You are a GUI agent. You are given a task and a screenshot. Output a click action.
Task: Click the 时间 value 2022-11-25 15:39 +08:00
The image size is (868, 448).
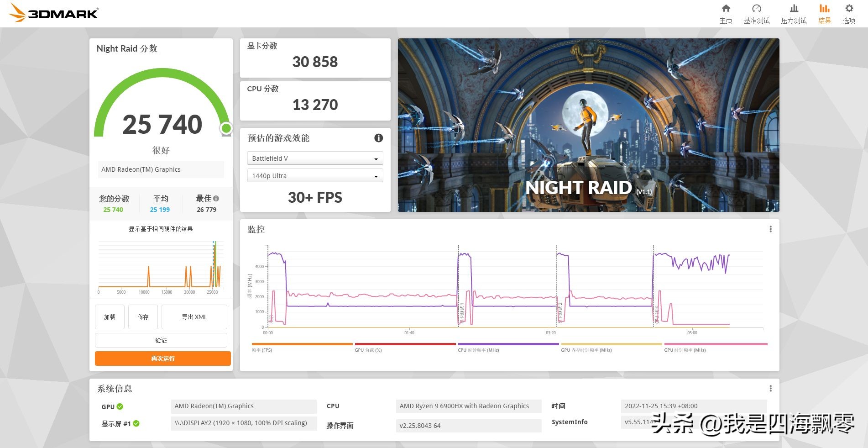[694, 406]
